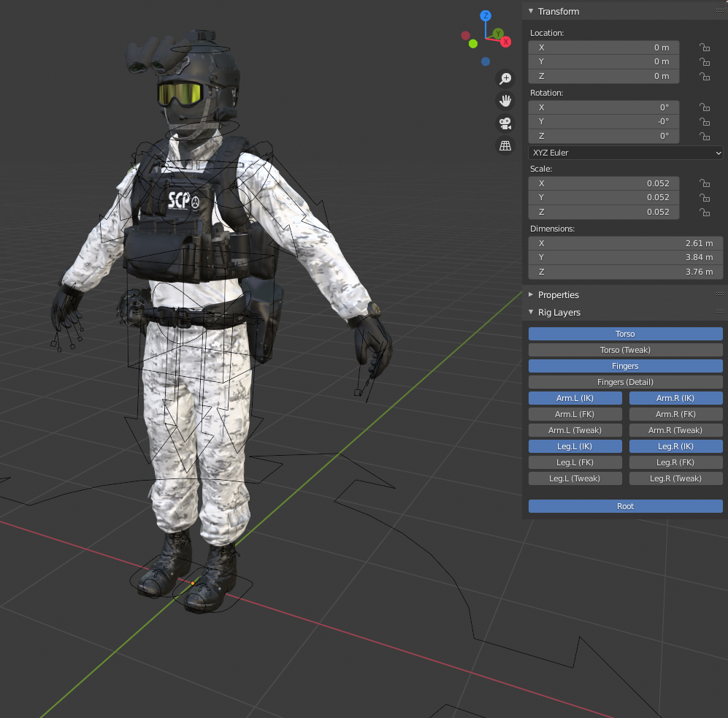
Task: Grab the Rig Layers panel drag handle
Action: point(720,312)
